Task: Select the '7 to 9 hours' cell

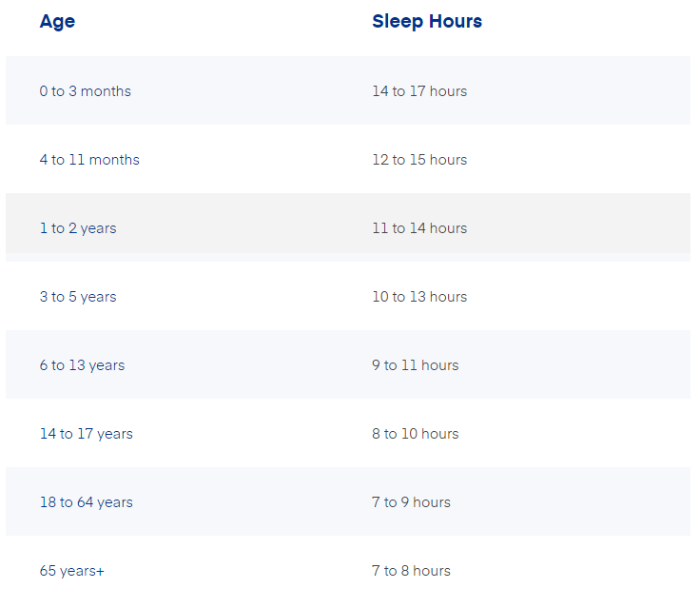Action: click(x=411, y=502)
